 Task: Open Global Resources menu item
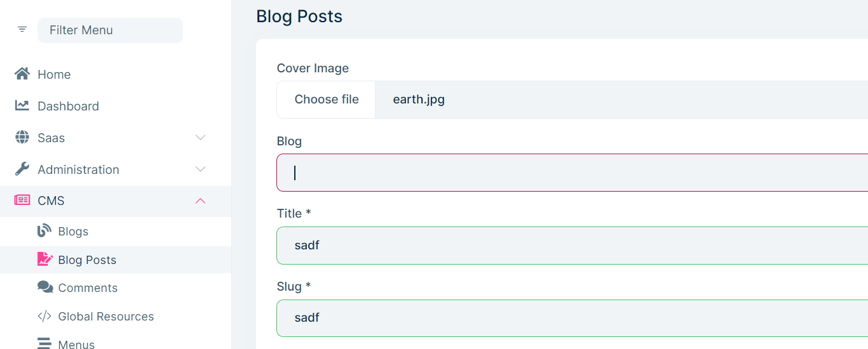pos(106,317)
